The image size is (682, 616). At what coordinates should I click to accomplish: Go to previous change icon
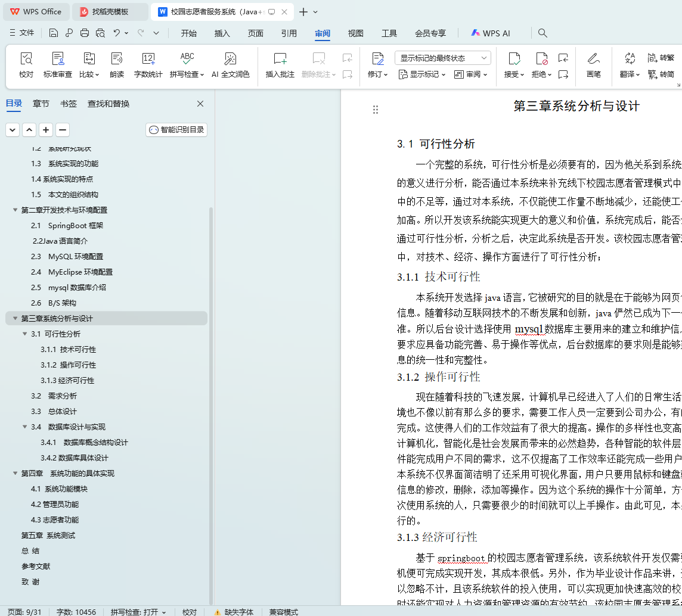click(563, 58)
